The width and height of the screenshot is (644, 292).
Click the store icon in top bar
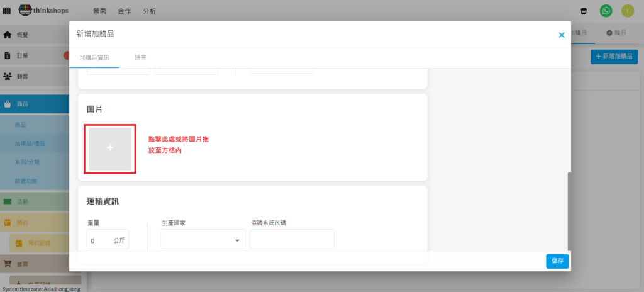pyautogui.click(x=584, y=11)
